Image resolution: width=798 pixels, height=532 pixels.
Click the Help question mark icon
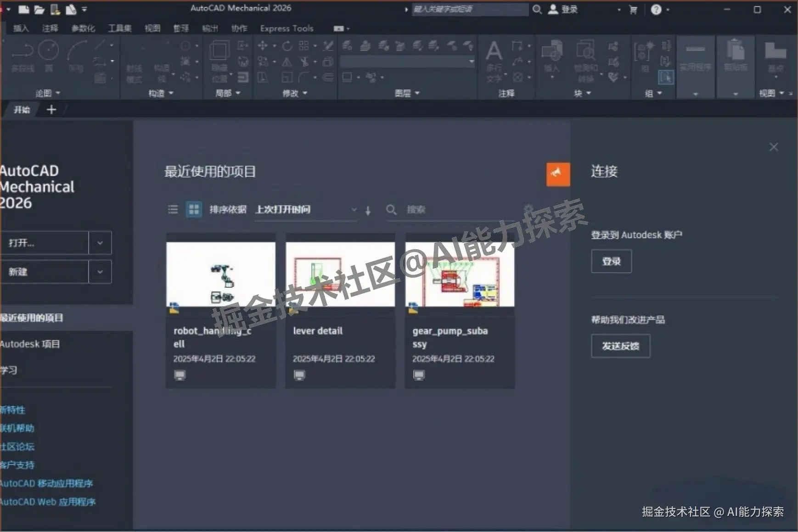click(x=656, y=10)
